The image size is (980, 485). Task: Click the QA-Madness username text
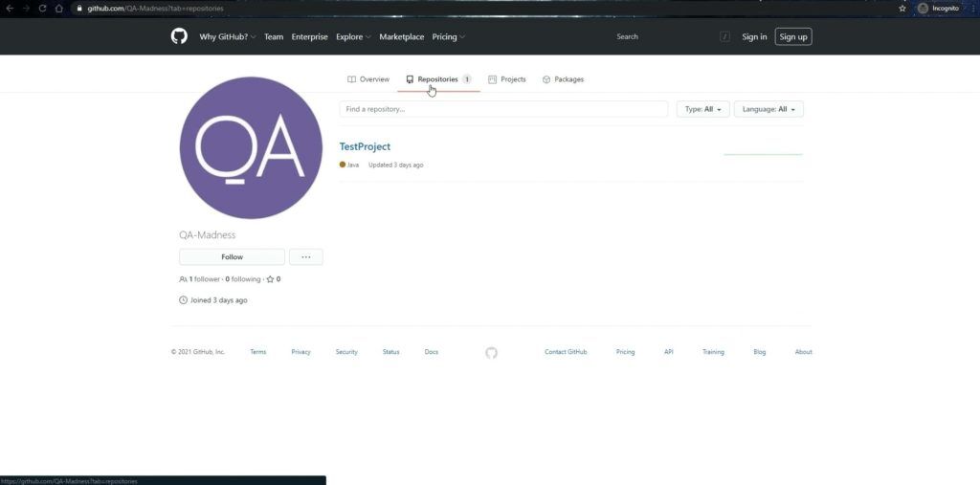(208, 235)
